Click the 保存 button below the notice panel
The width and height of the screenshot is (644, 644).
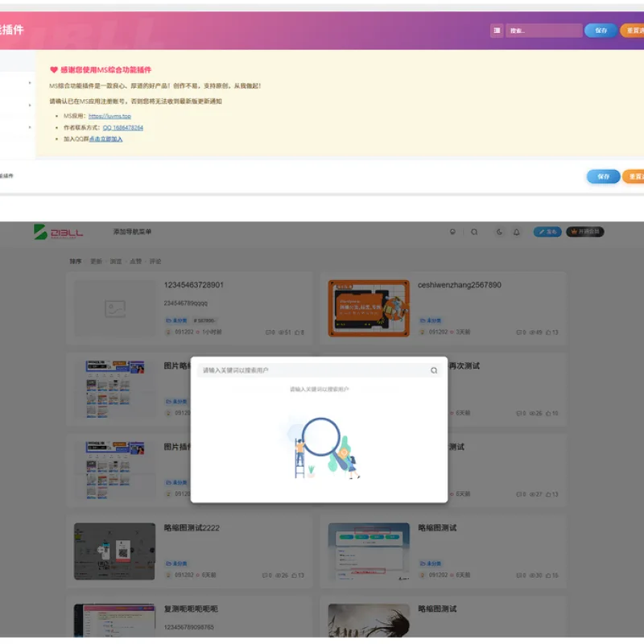coord(603,176)
